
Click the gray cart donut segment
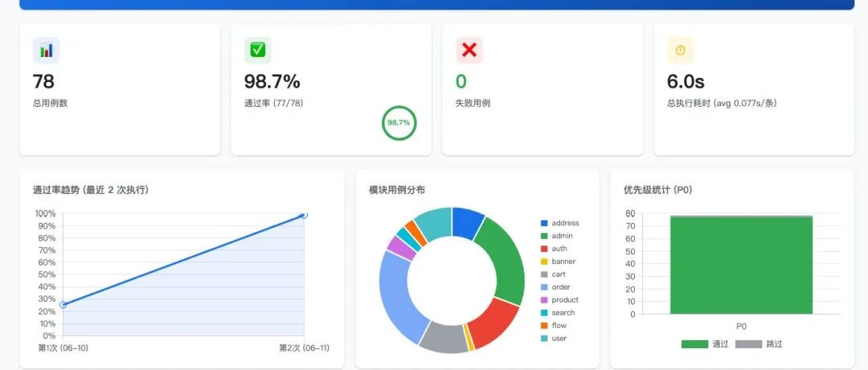[444, 337]
